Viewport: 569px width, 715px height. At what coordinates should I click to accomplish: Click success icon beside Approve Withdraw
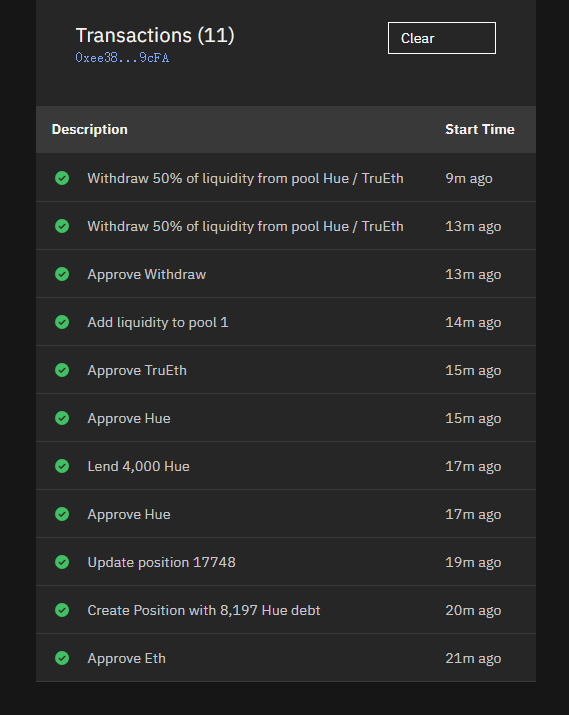(62, 274)
